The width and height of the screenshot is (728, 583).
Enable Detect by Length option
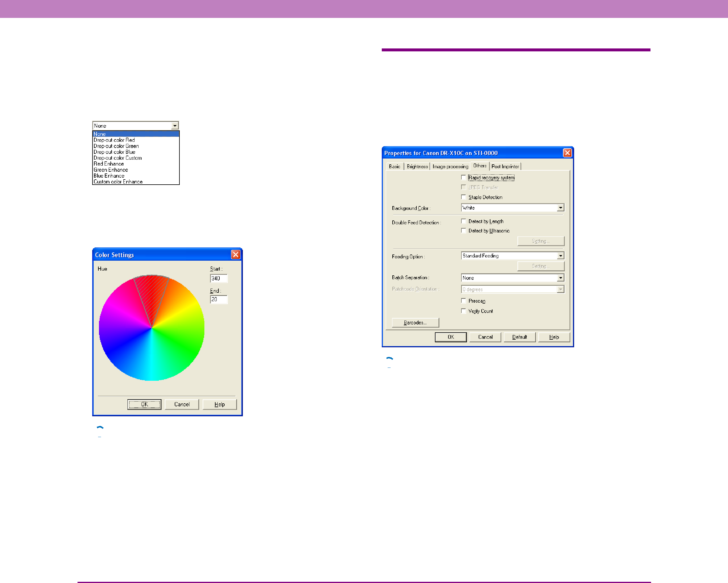coord(463,221)
